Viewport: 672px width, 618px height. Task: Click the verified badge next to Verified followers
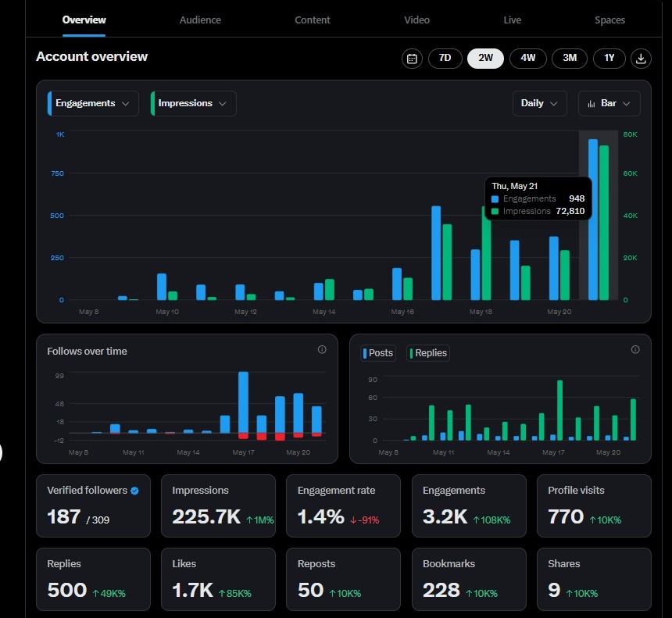(134, 491)
